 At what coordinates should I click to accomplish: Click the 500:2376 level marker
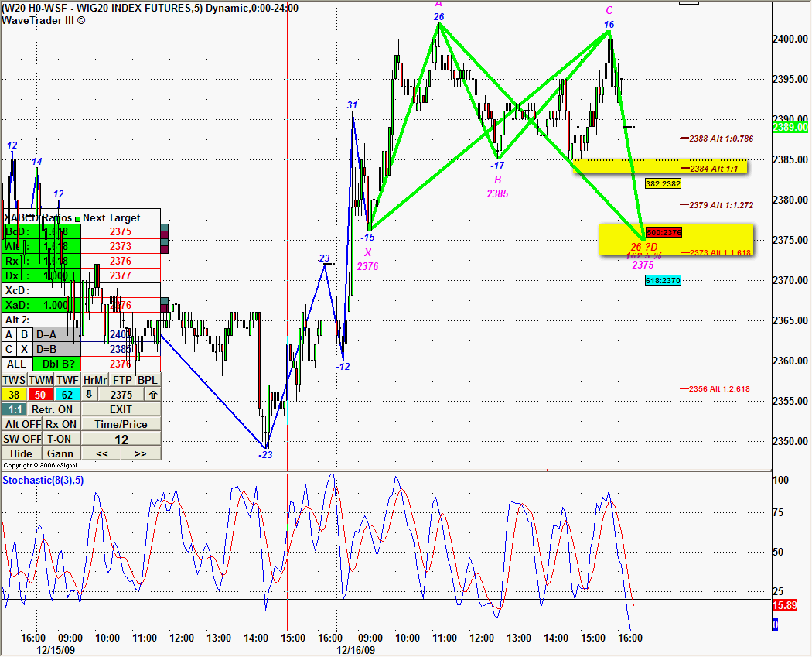click(664, 232)
